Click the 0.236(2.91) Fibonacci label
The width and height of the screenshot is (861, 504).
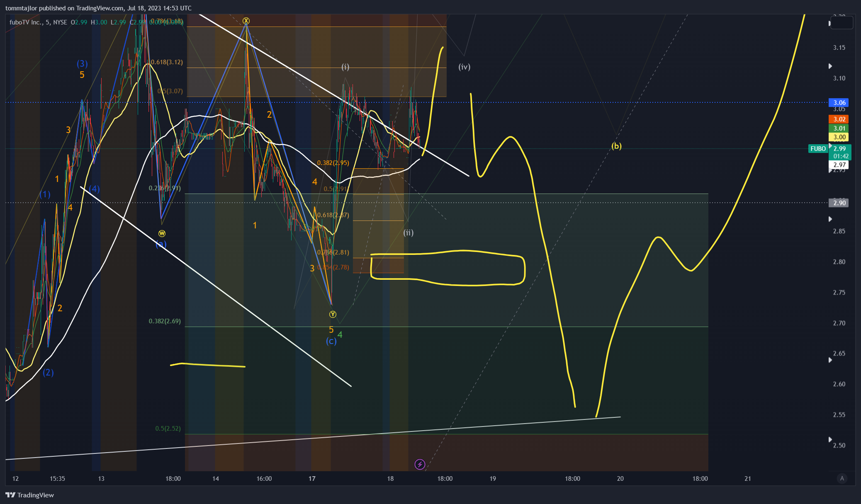pos(165,188)
